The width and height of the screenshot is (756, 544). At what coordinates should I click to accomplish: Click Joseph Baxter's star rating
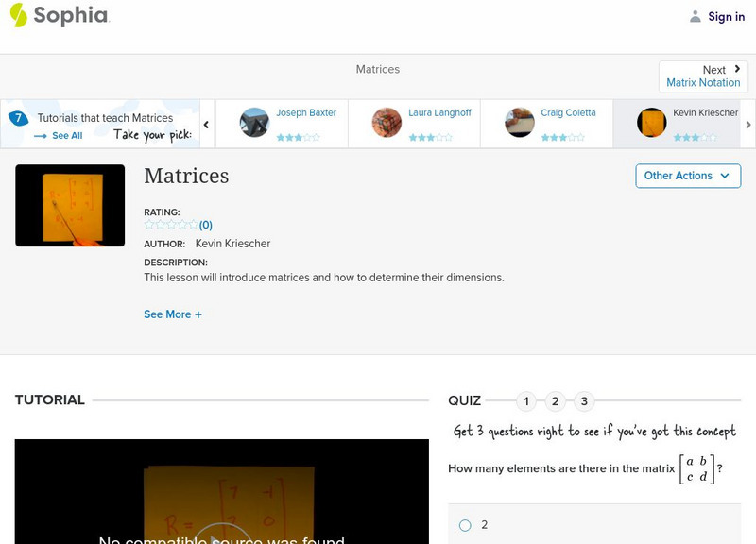coord(298,137)
